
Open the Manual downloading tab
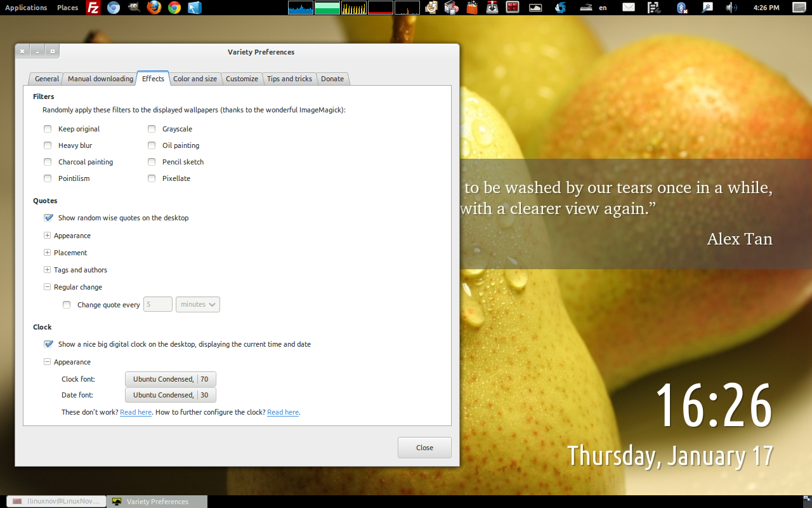tap(100, 79)
